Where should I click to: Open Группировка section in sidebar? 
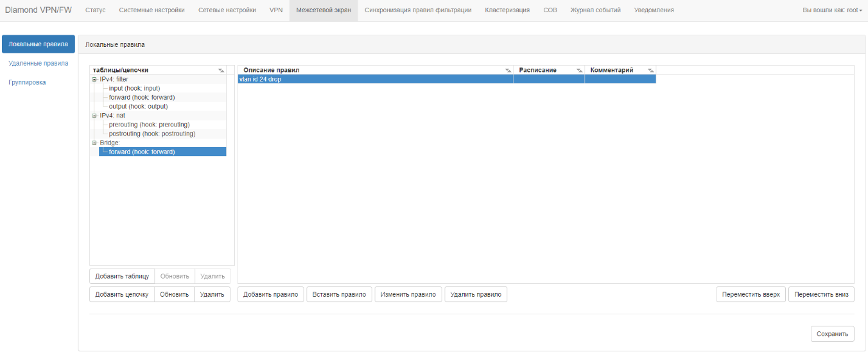27,82
